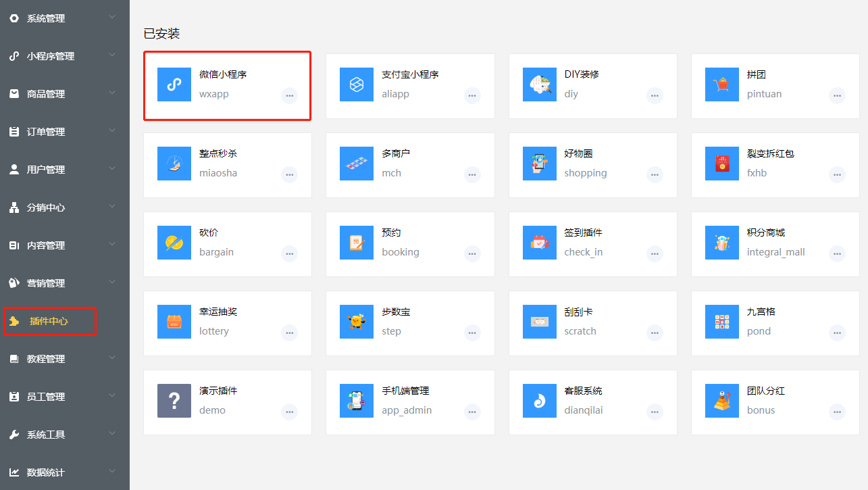Click the ellipsis button on 拼团 card

tap(838, 96)
